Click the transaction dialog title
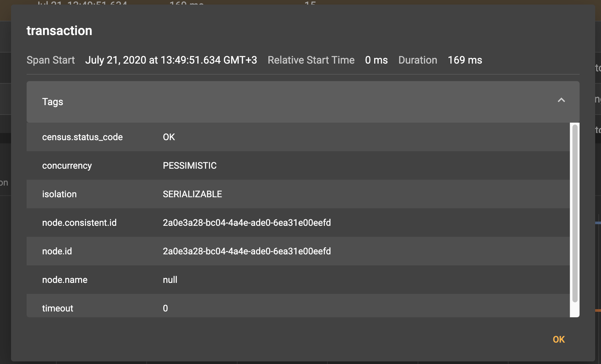 point(59,30)
